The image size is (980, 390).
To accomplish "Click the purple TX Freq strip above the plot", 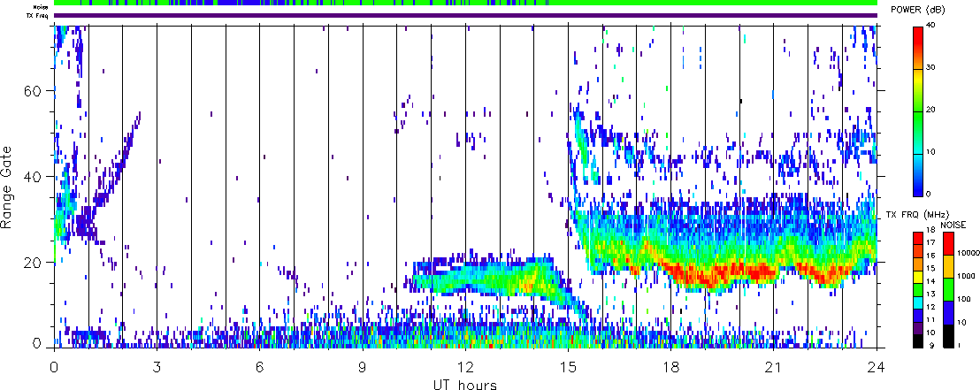I will pyautogui.click(x=465, y=15).
